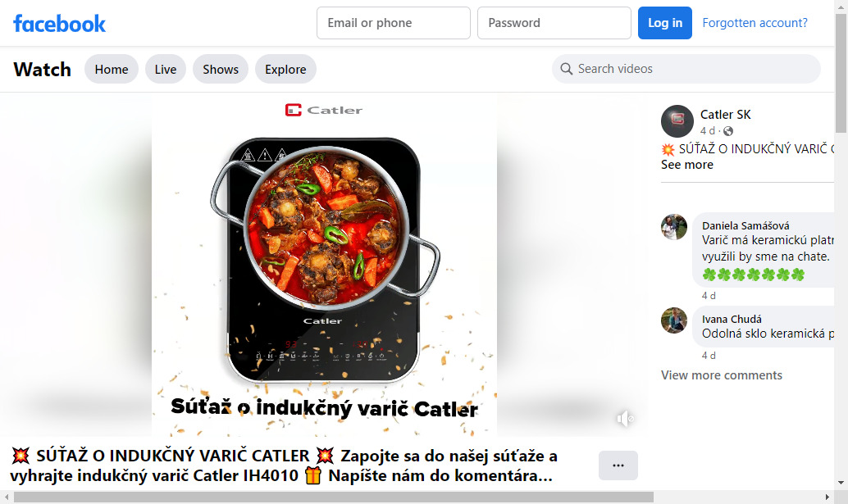
Task: Click the Catler SK page avatar
Action: pos(677,121)
